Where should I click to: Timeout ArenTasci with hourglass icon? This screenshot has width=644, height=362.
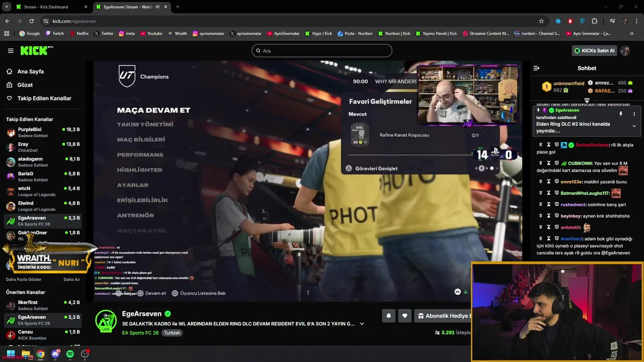(x=549, y=238)
